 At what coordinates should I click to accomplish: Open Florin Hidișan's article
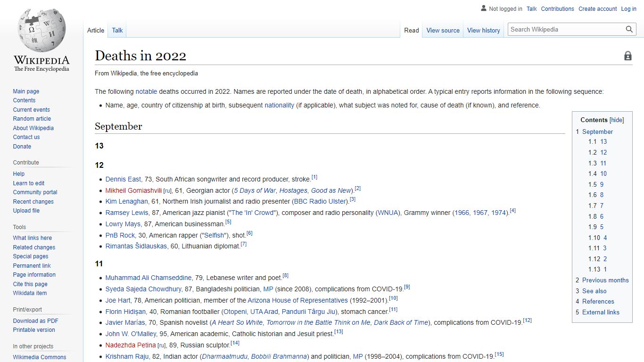point(126,312)
